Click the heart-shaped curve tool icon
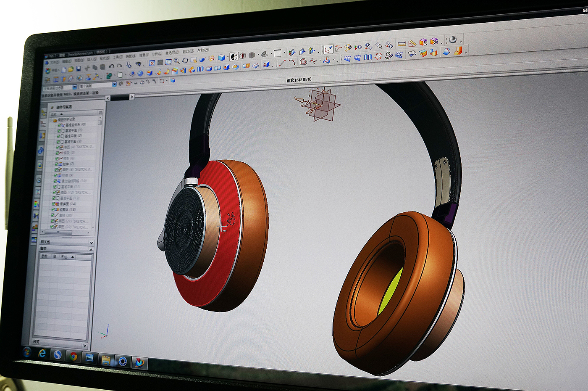The image size is (588, 391). coord(303,61)
